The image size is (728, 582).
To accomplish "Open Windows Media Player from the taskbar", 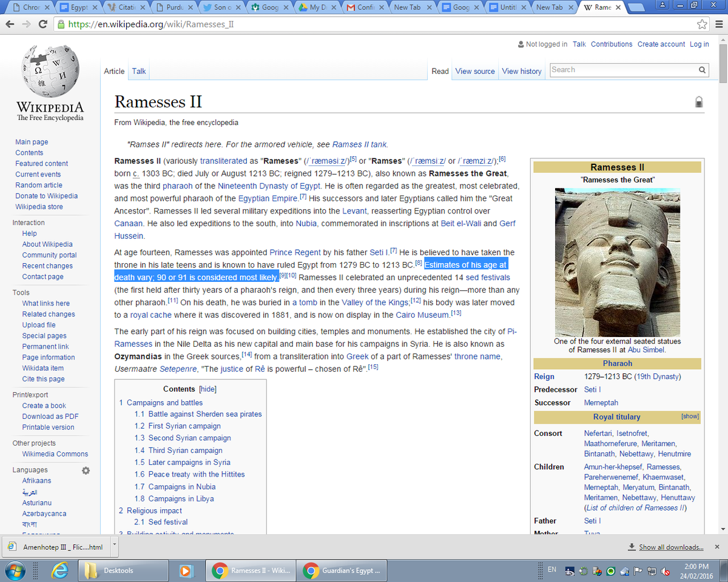I will coord(186,570).
